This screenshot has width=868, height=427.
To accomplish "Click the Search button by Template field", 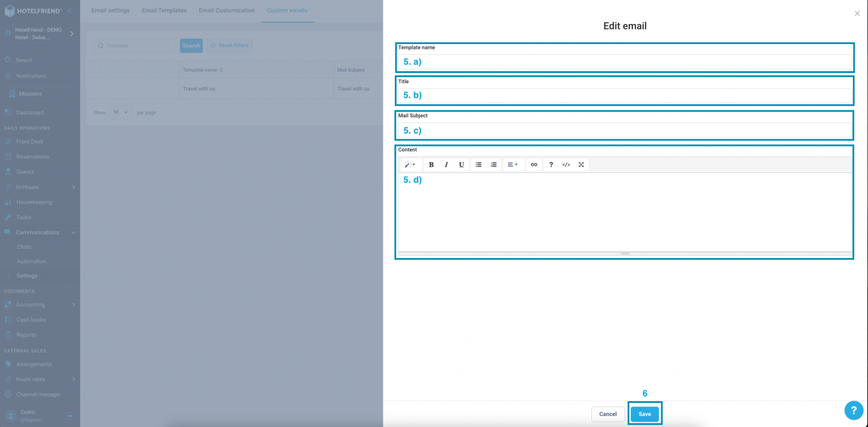I will point(191,45).
